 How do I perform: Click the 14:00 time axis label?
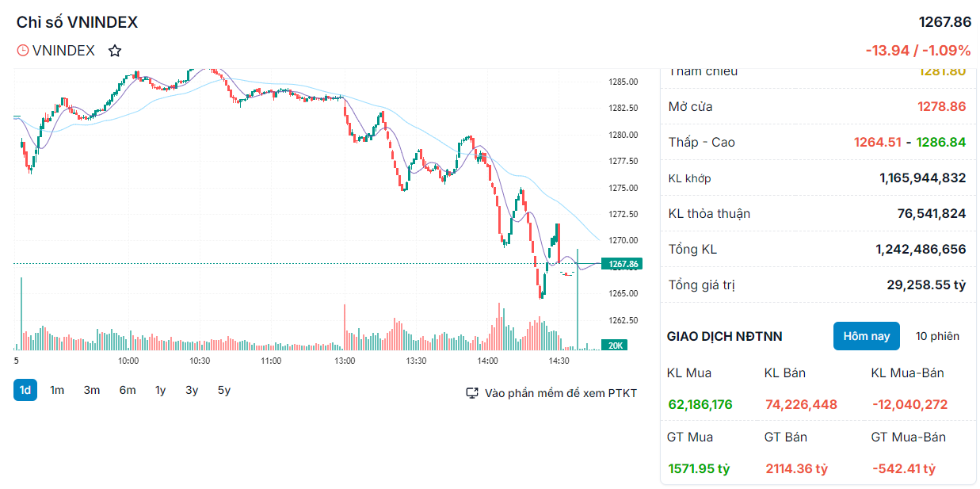click(488, 361)
